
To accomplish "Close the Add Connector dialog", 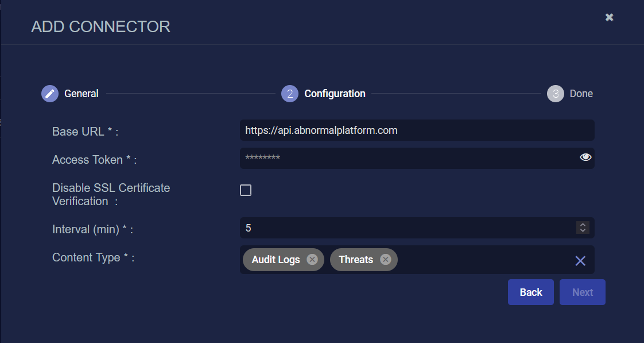I will coord(609,17).
